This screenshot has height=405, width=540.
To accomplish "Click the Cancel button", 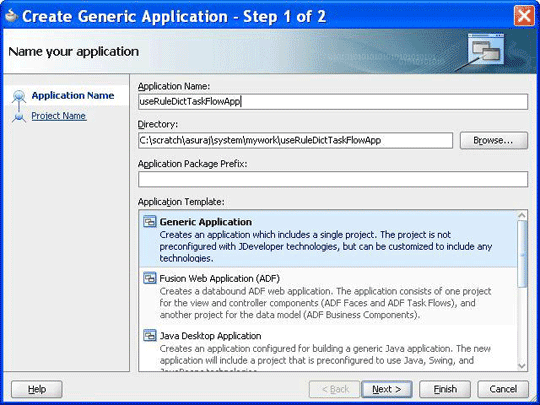I will [503, 389].
